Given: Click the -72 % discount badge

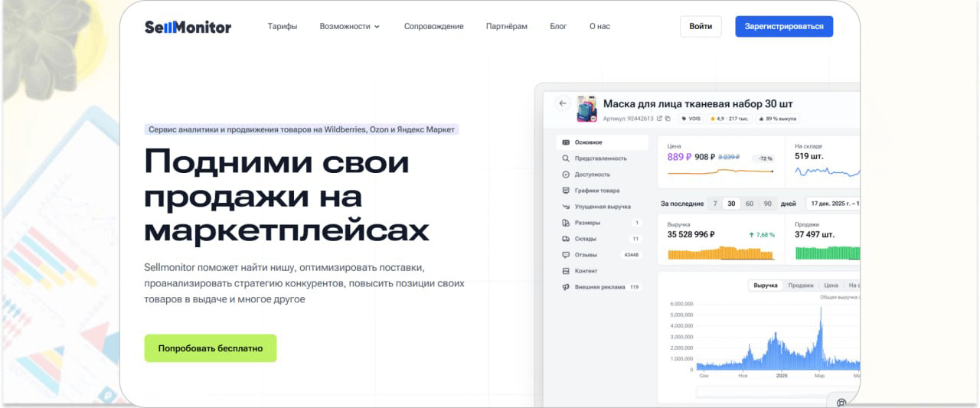Looking at the screenshot, I should 764,158.
